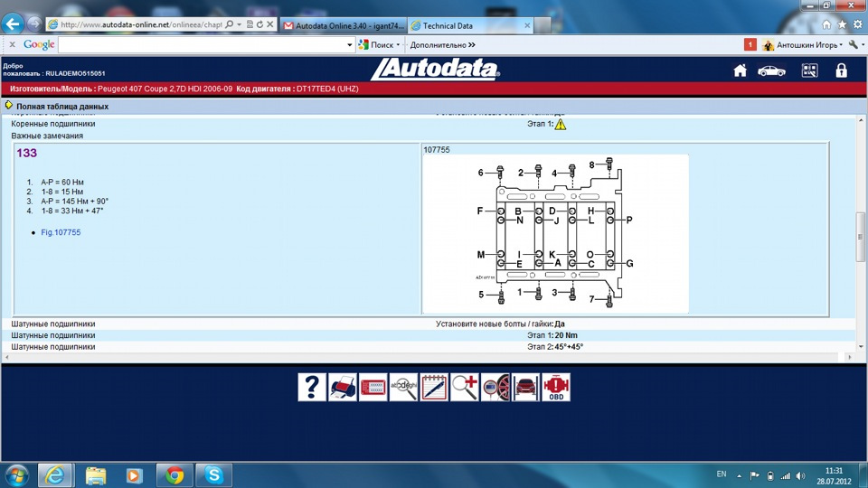This screenshot has height=488, width=868.
Task: Go to Autodata home page icon
Action: 740,70
